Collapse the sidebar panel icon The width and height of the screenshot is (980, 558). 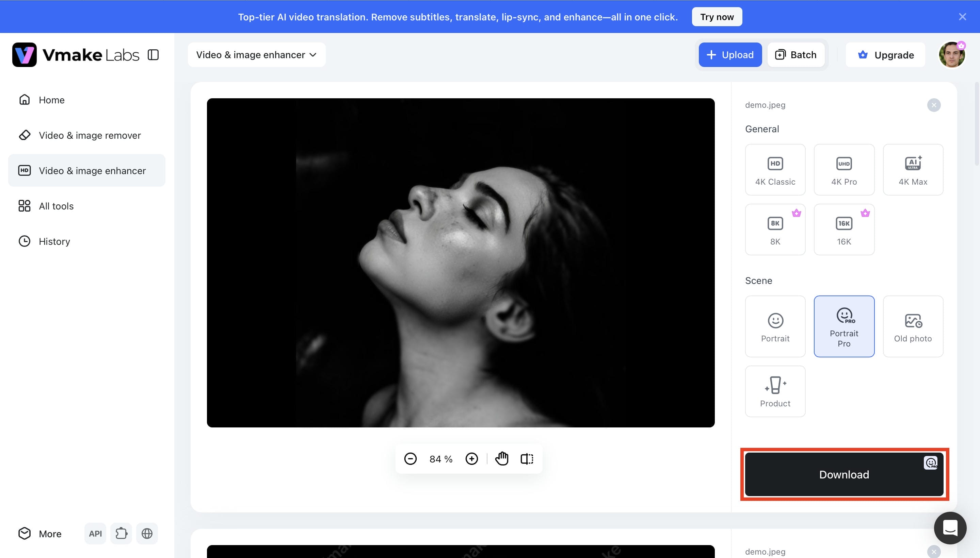(x=153, y=55)
